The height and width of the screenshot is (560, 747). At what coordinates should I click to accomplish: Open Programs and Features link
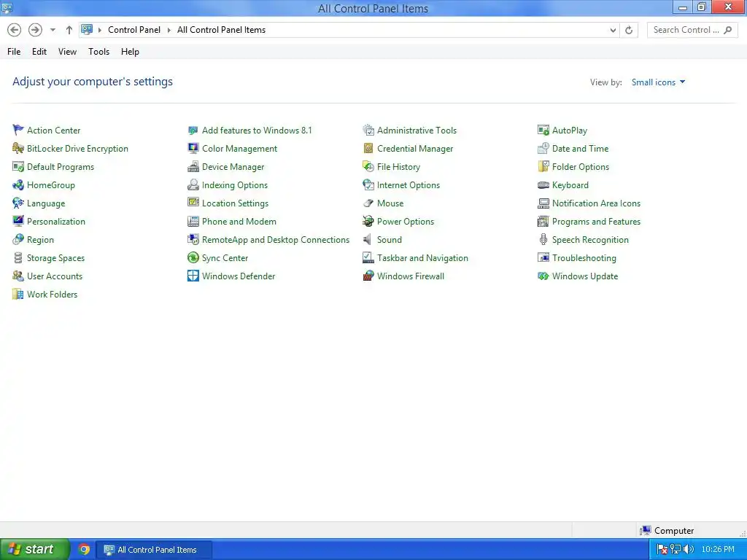pos(597,221)
